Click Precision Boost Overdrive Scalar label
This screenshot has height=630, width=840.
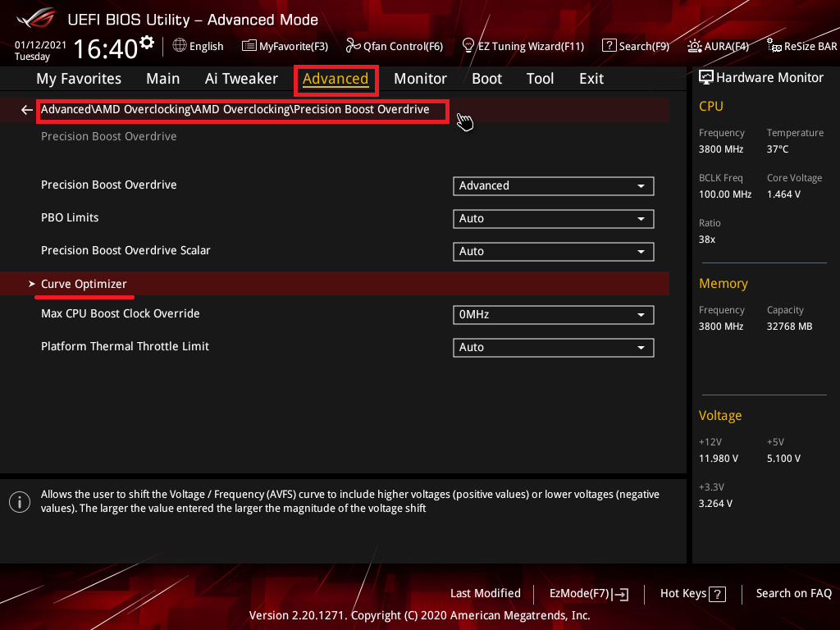(x=126, y=250)
